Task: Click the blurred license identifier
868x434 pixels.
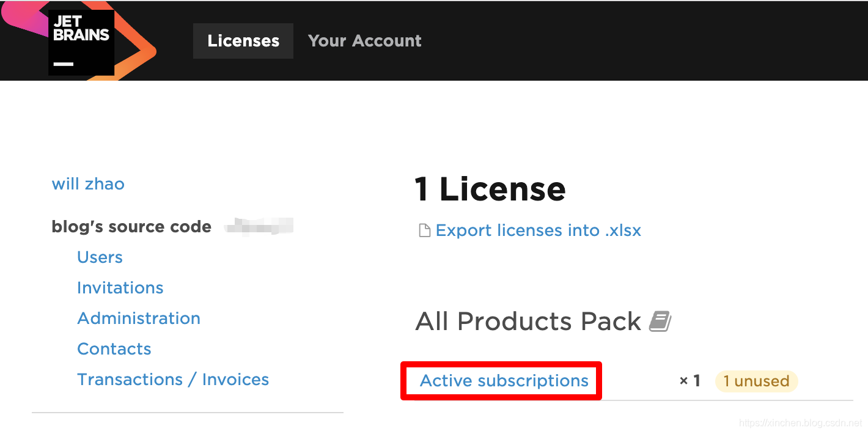Action: 259,226
